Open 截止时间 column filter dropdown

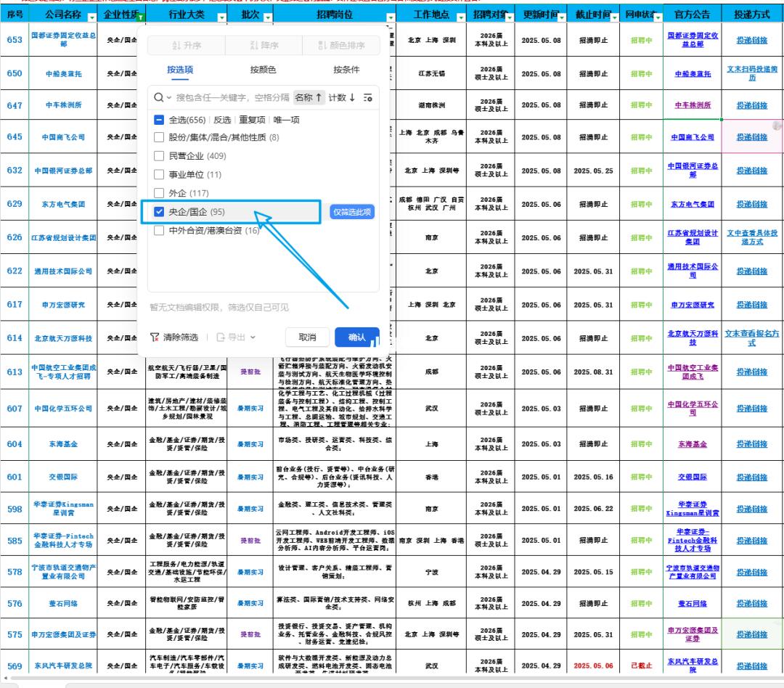click(615, 17)
